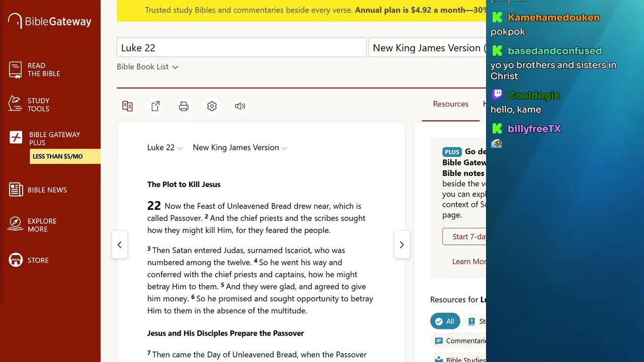Click the Kamehamedouken username in chat

(553, 18)
